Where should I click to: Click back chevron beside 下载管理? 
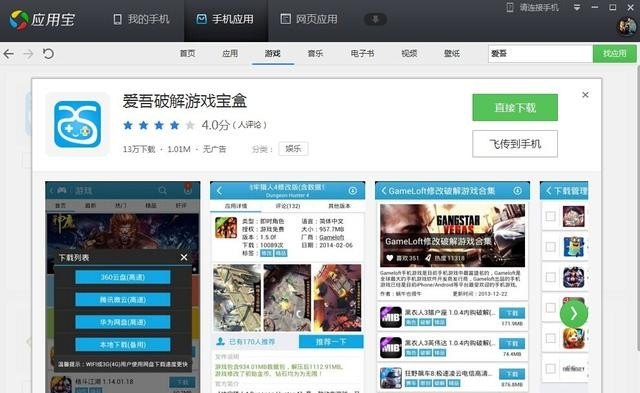click(x=549, y=191)
